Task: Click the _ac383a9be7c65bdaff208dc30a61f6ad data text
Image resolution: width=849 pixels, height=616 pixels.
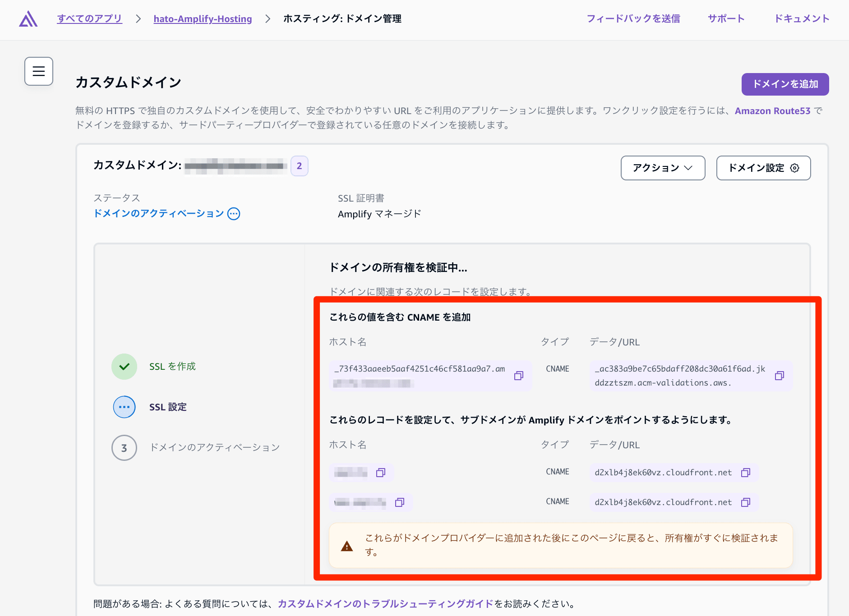Action: tap(680, 376)
